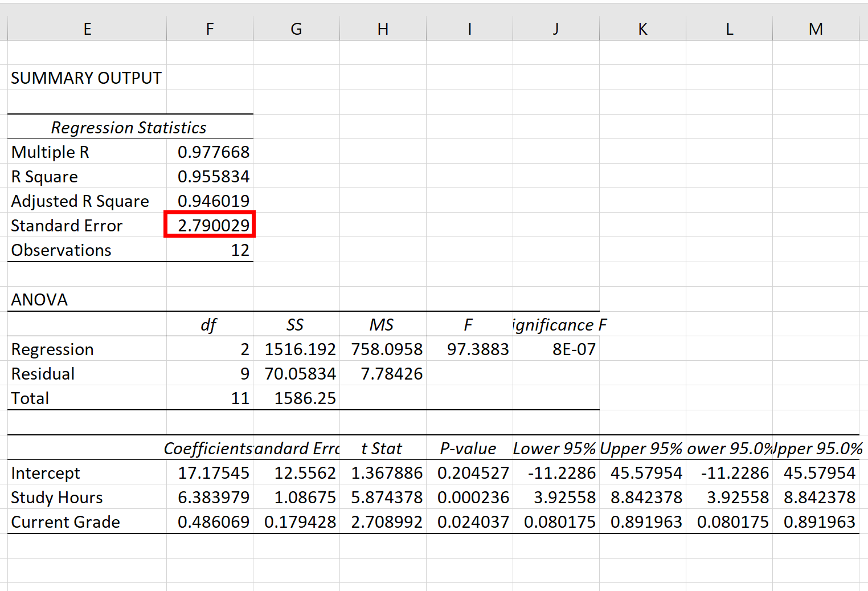Click the Study Hours row label
Screen dimensions: 868x591
point(87,497)
